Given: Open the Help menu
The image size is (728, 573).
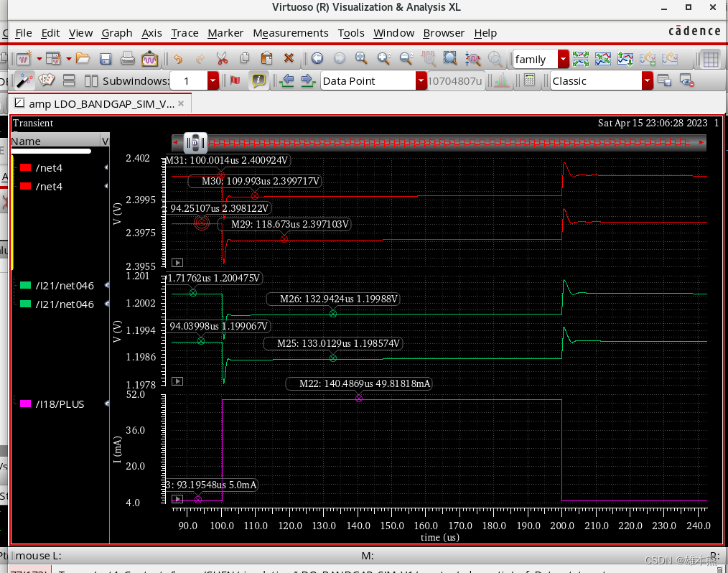Looking at the screenshot, I should click(x=485, y=33).
